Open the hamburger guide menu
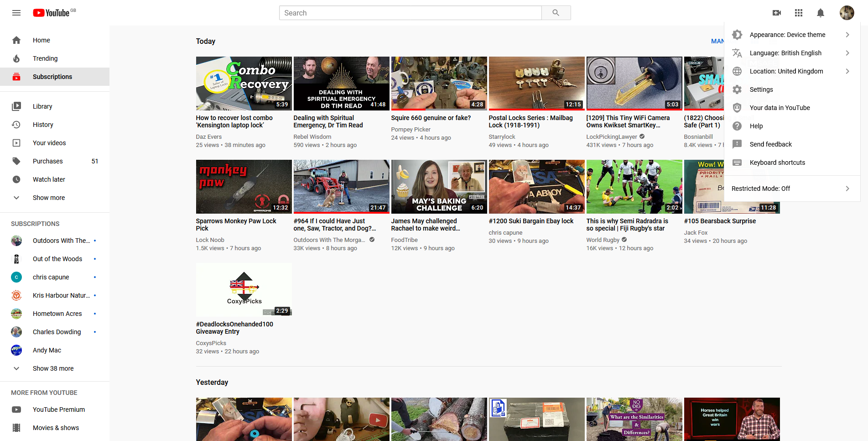Viewport: 868px width, 441px height. tap(16, 13)
